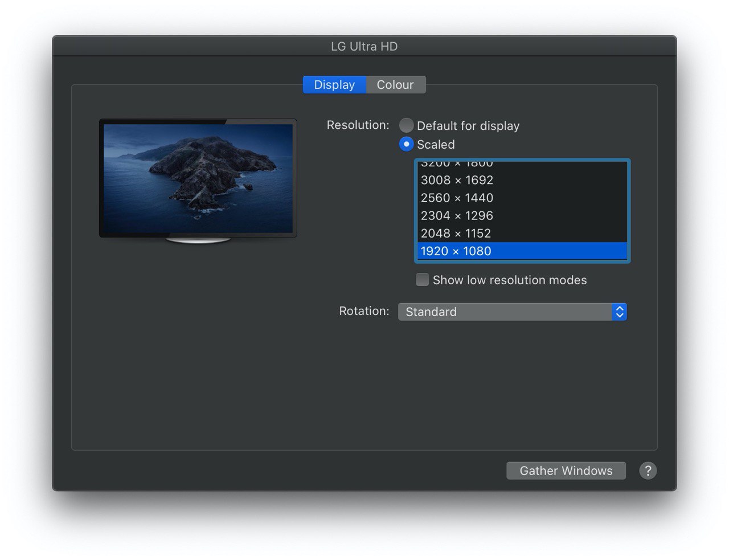Image resolution: width=729 pixels, height=560 pixels.
Task: Switch to the Colour tab
Action: 395,85
